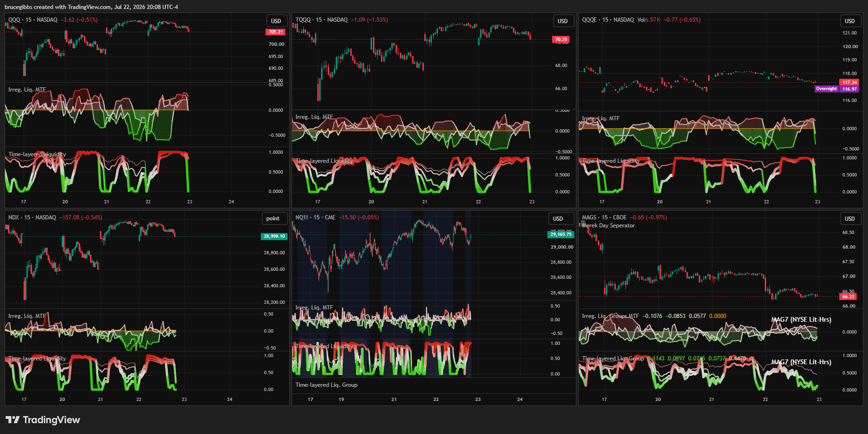Screen dimensions: 868x434
Task: Click the MAGS last price label 66.33
Action: pyautogui.click(x=848, y=297)
